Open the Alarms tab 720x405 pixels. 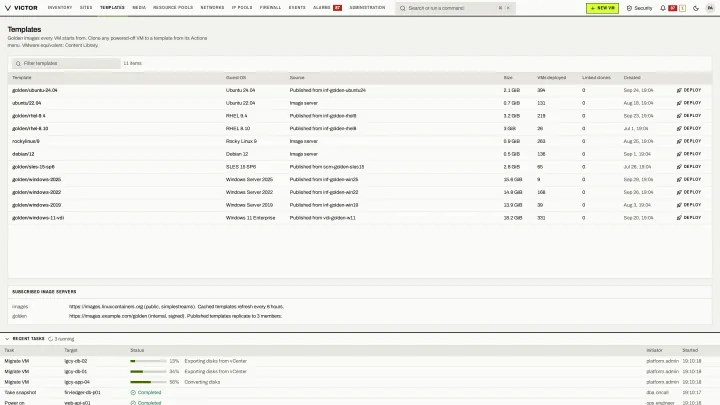pos(327,8)
